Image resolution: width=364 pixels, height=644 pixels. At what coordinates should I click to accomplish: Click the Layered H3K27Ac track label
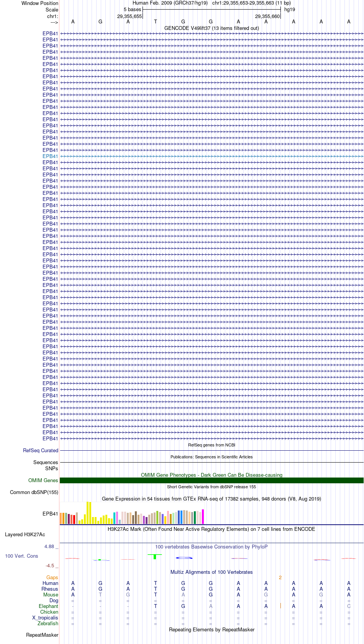25,534
